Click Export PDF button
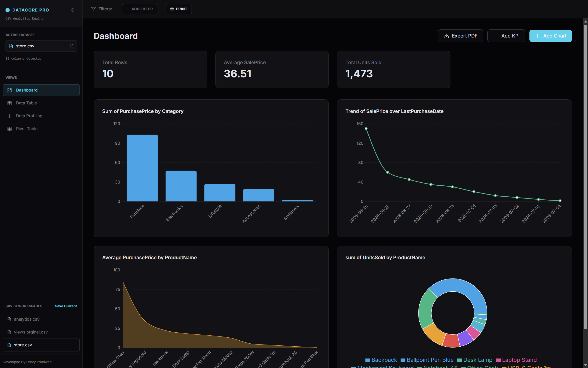 click(461, 36)
